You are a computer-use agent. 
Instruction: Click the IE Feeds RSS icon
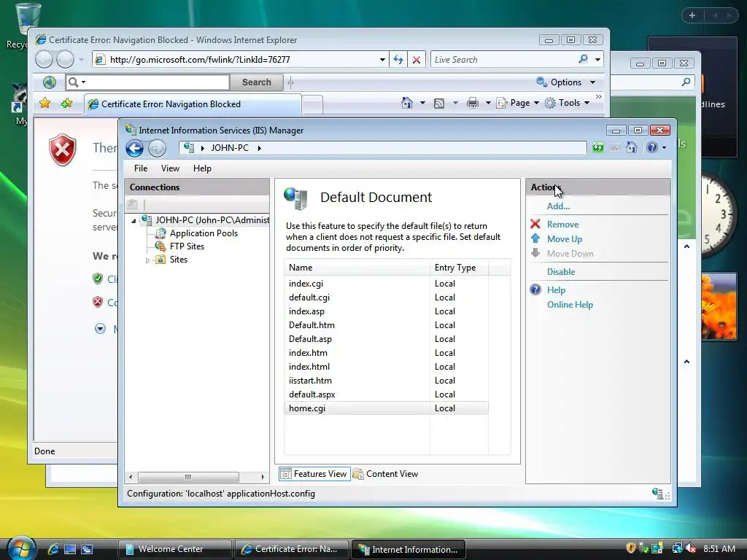tap(439, 104)
